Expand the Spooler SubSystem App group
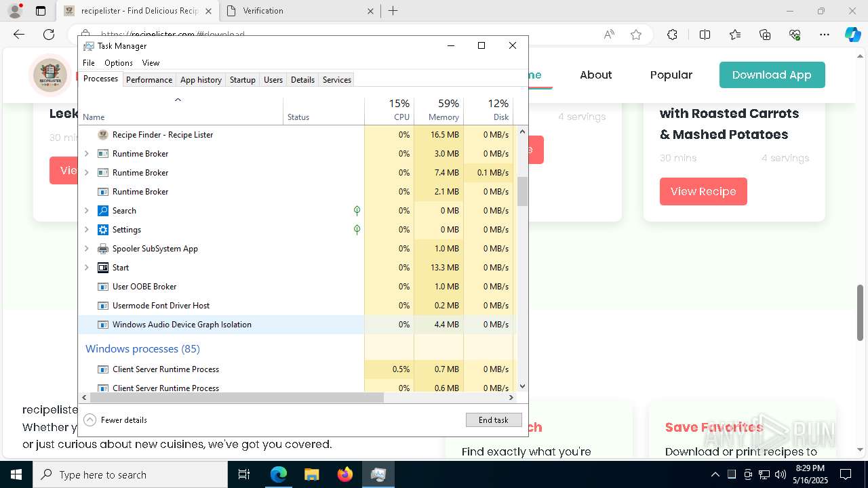The width and height of the screenshot is (868, 488). (x=87, y=249)
